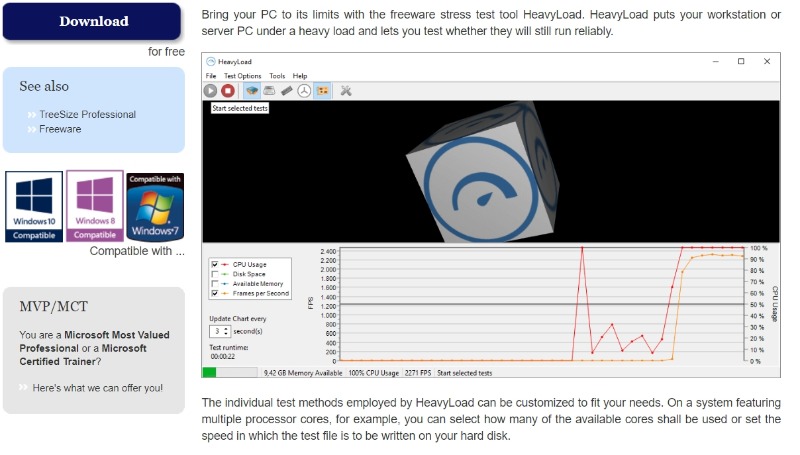Open the Help menu
The image size is (800, 455).
[299, 75]
